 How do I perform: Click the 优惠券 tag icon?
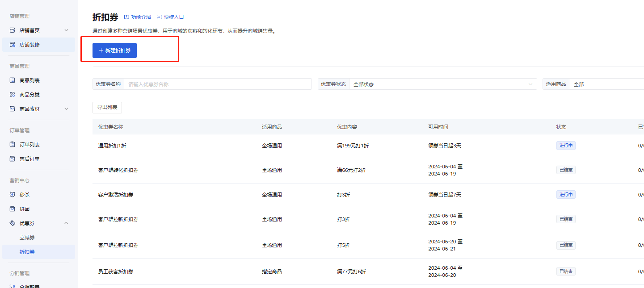point(13,223)
